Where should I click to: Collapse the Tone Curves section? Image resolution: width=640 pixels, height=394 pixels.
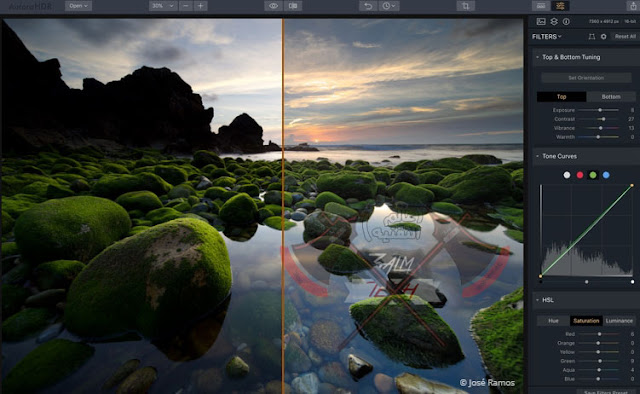pyautogui.click(x=538, y=156)
